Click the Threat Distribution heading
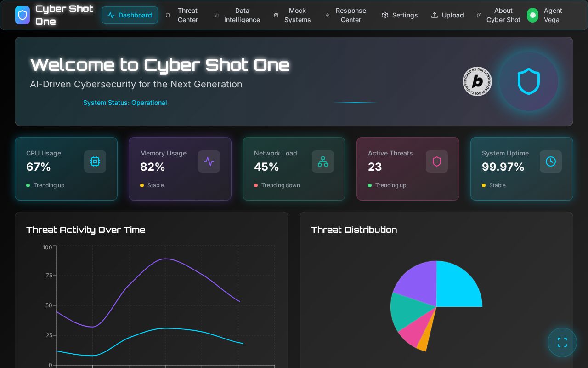 (x=354, y=230)
